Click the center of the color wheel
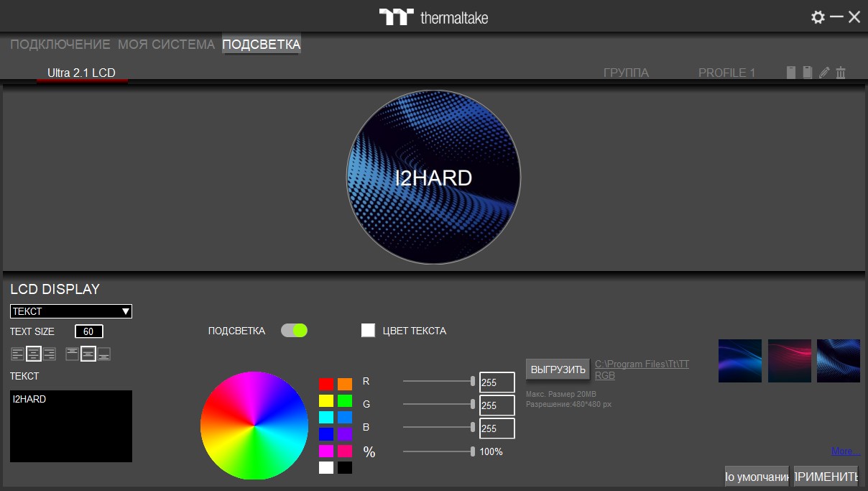Screen dimensions: 868x491 coord(254,426)
